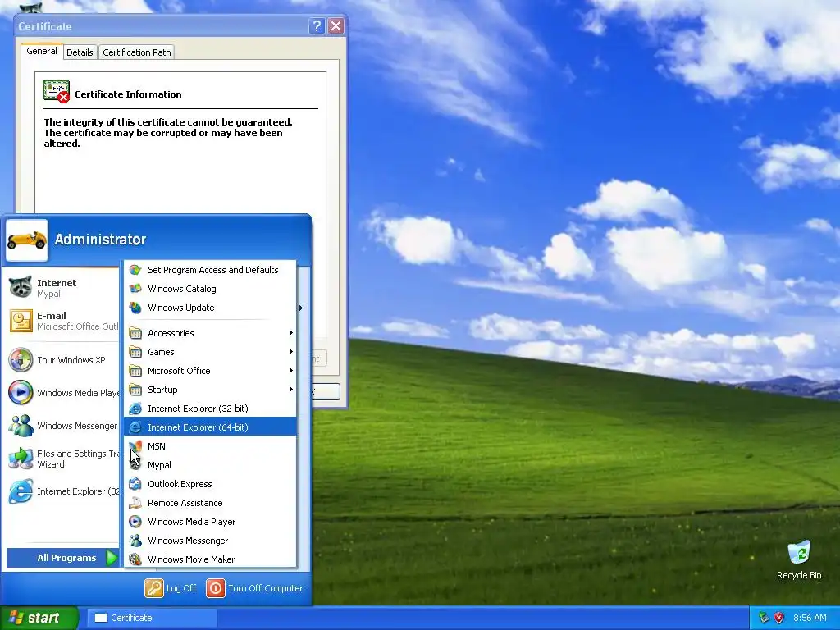Click the Administrator user picture
Image resolution: width=840 pixels, height=630 pixels.
[x=27, y=240]
